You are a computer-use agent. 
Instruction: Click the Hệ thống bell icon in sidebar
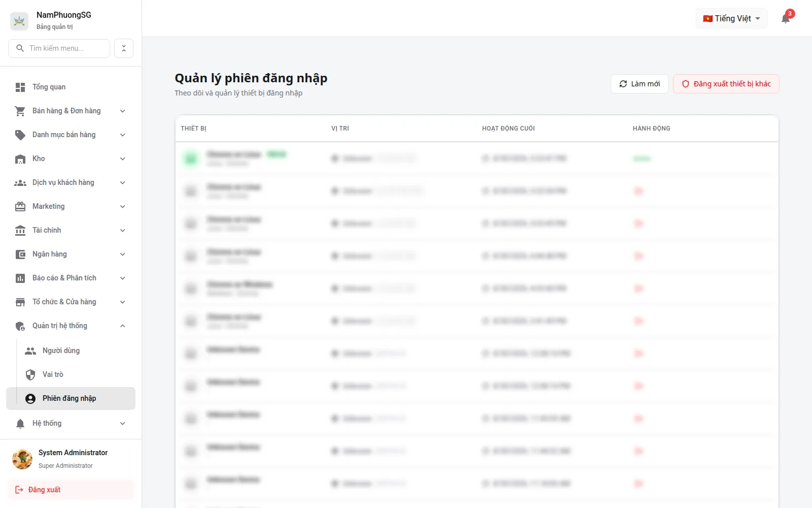tap(20, 424)
